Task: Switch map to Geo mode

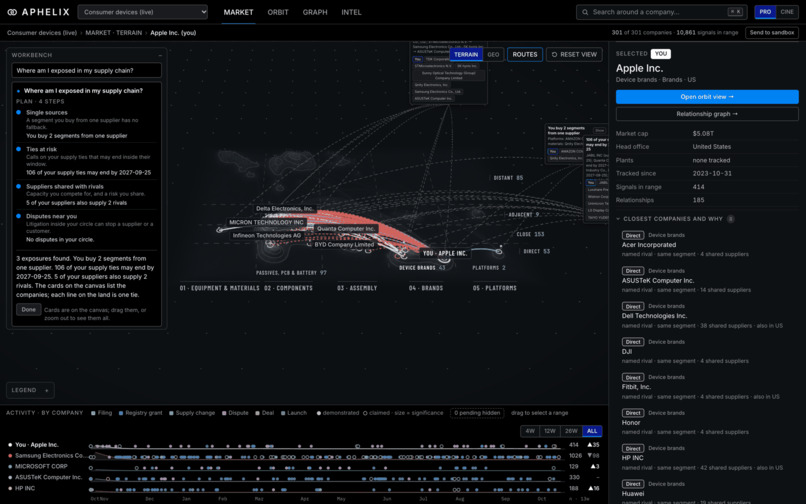Action: pos(493,55)
